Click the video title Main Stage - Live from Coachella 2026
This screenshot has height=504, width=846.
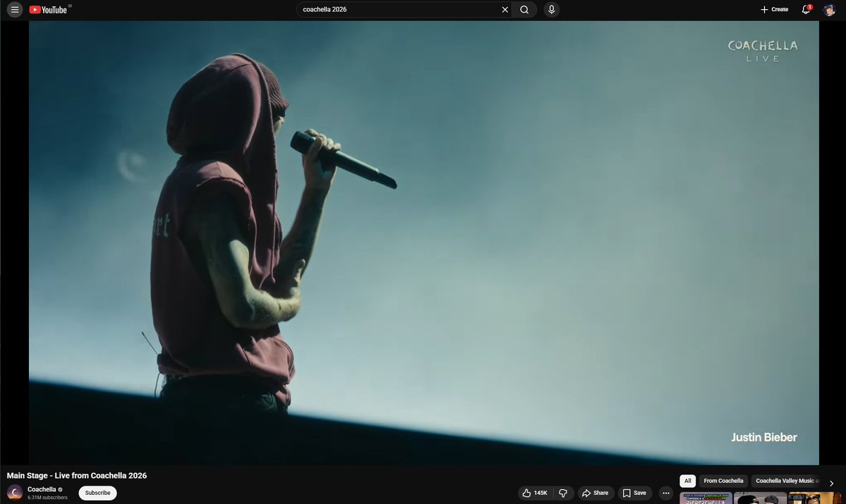click(x=77, y=475)
